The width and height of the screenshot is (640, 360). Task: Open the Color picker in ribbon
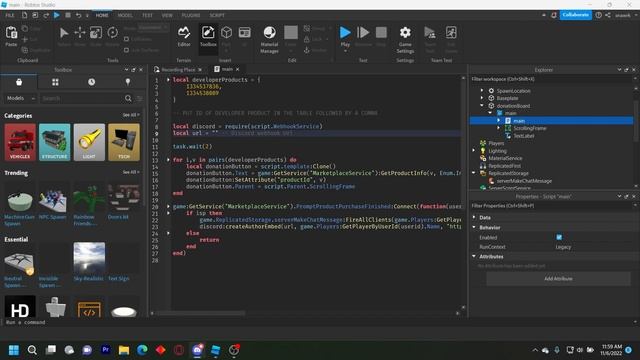pyautogui.click(x=291, y=33)
